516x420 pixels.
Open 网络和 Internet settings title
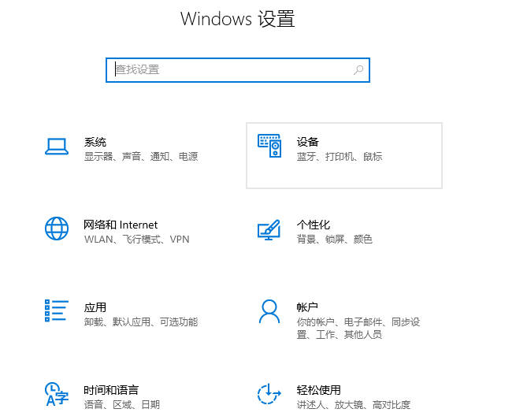121,225
